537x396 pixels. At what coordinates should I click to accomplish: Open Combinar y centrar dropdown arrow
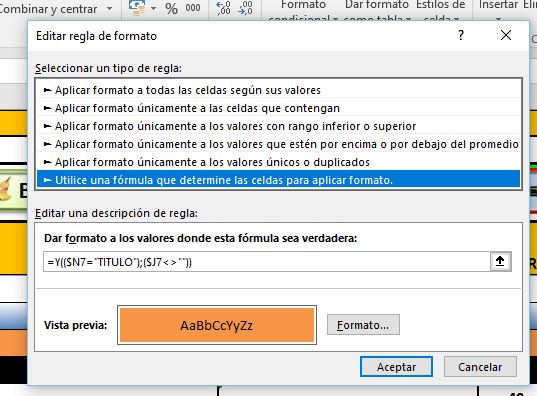pyautogui.click(x=110, y=8)
